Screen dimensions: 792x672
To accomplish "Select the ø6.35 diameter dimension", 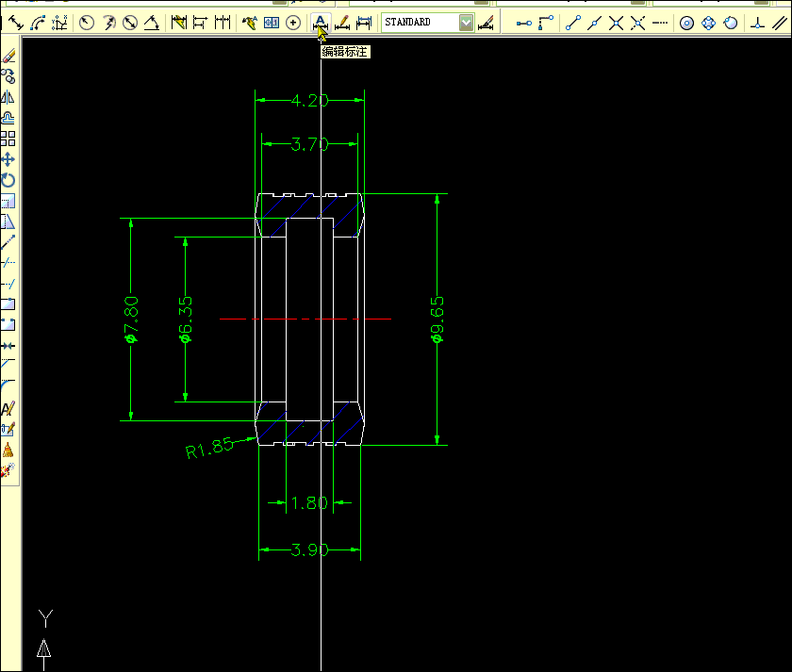I will (x=186, y=320).
